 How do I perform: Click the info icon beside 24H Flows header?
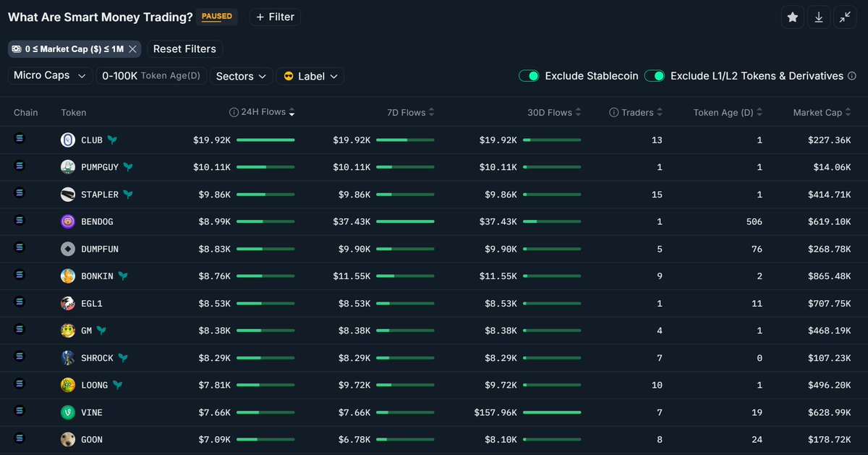click(x=234, y=112)
